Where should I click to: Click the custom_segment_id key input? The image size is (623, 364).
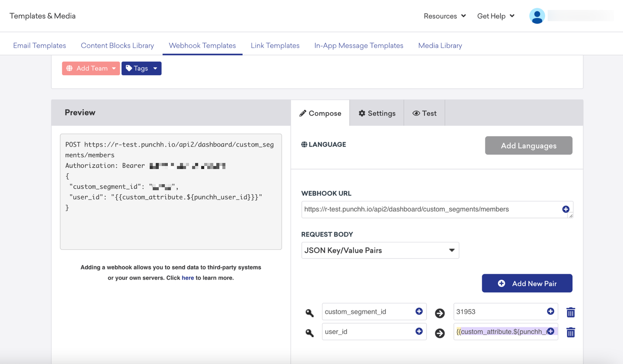374,312
